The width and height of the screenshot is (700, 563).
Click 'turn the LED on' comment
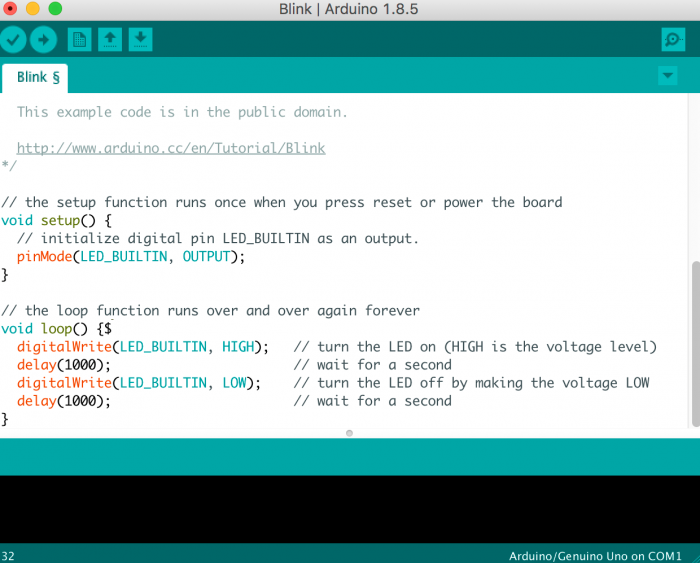click(x=475, y=346)
